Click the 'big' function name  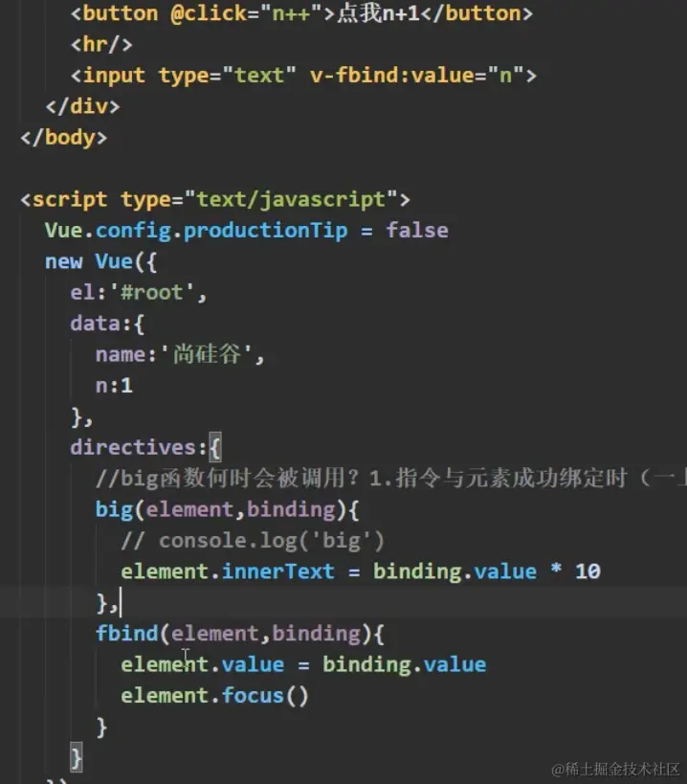pyautogui.click(x=114, y=510)
